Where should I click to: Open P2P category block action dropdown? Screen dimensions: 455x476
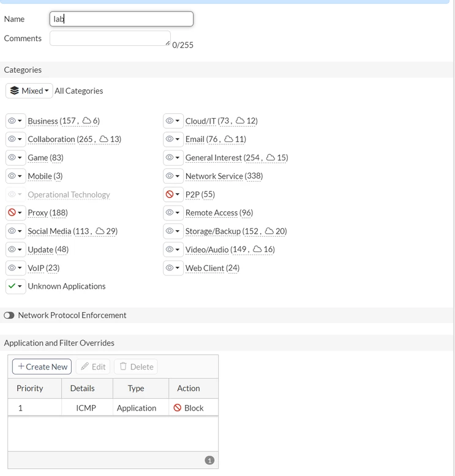(x=173, y=195)
